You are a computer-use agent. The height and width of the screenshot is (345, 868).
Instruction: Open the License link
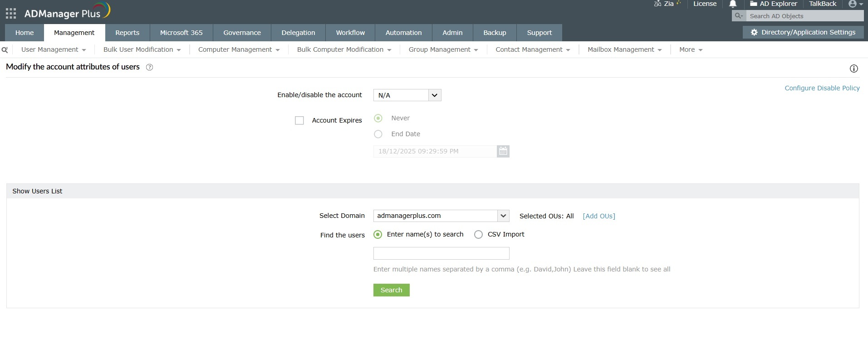coord(705,4)
